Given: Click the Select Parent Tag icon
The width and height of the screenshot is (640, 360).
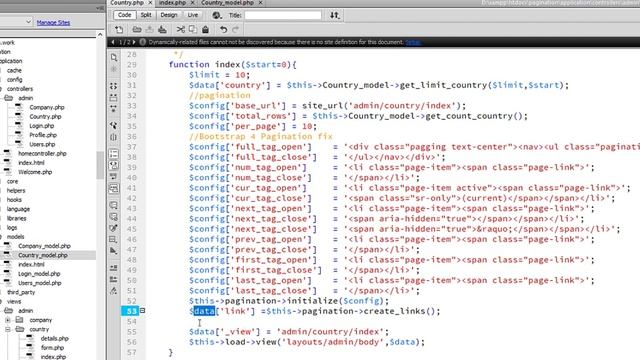Looking at the screenshot, I should tap(113, 125).
